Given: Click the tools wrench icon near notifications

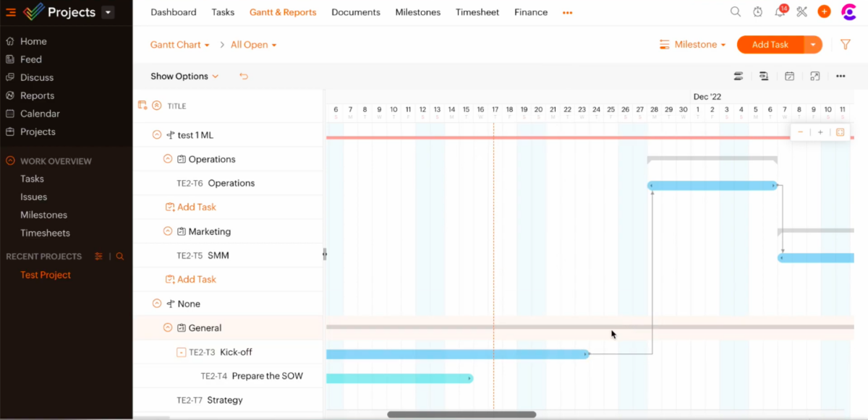Looking at the screenshot, I should pyautogui.click(x=803, y=12).
